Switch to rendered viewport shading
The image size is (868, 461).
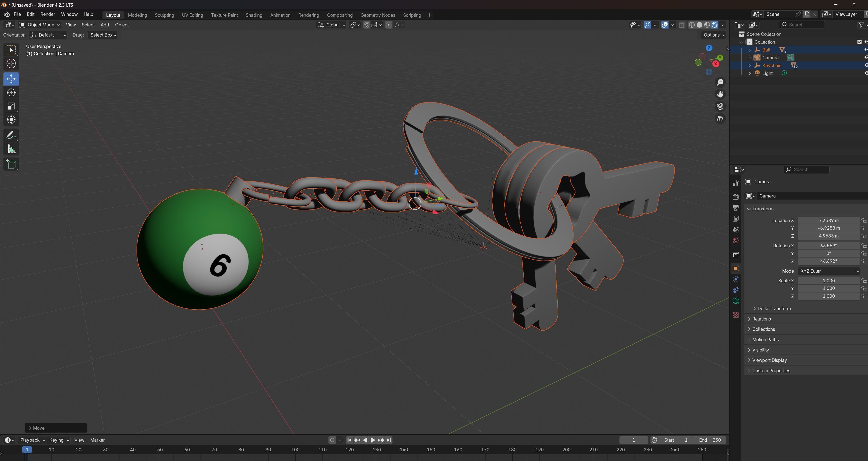point(715,25)
